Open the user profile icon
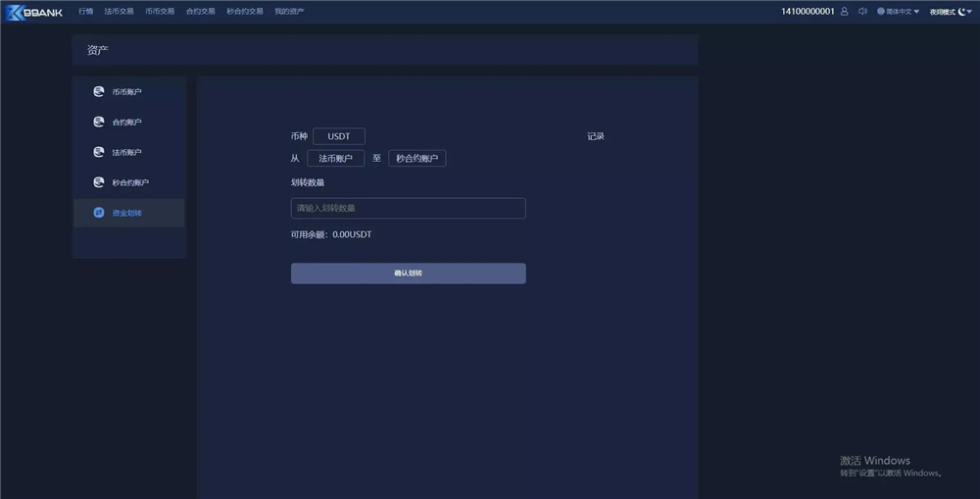This screenshot has height=499, width=980. point(844,12)
